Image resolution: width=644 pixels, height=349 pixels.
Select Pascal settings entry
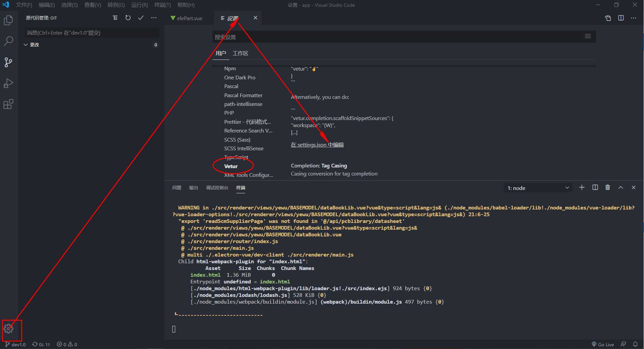(x=231, y=86)
